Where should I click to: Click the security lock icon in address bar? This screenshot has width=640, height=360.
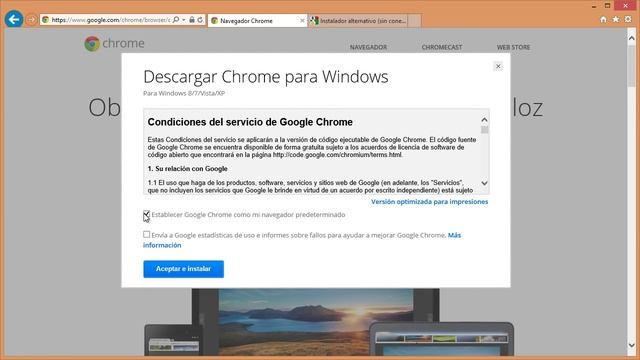192,20
